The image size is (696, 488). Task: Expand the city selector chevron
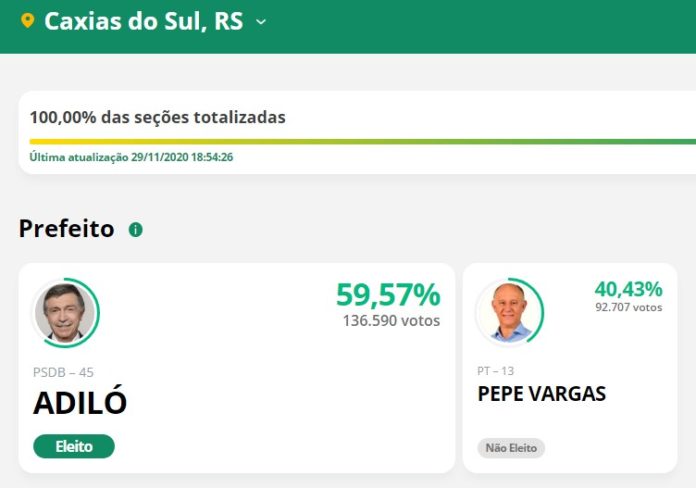point(261,22)
